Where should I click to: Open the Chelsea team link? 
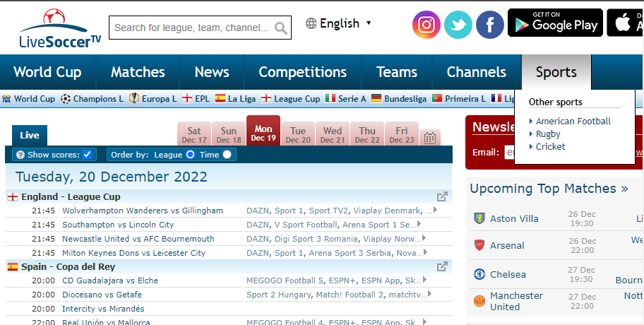(x=508, y=274)
